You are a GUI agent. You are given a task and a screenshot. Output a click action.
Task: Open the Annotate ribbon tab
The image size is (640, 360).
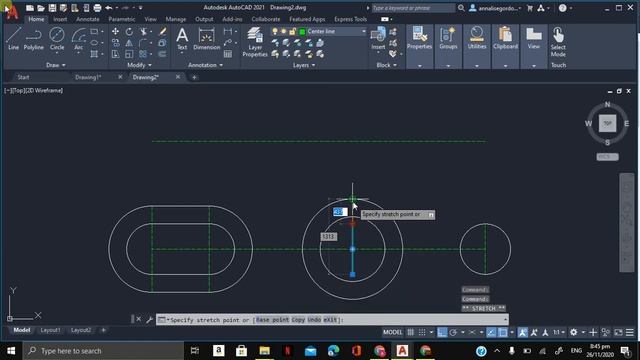tap(88, 19)
